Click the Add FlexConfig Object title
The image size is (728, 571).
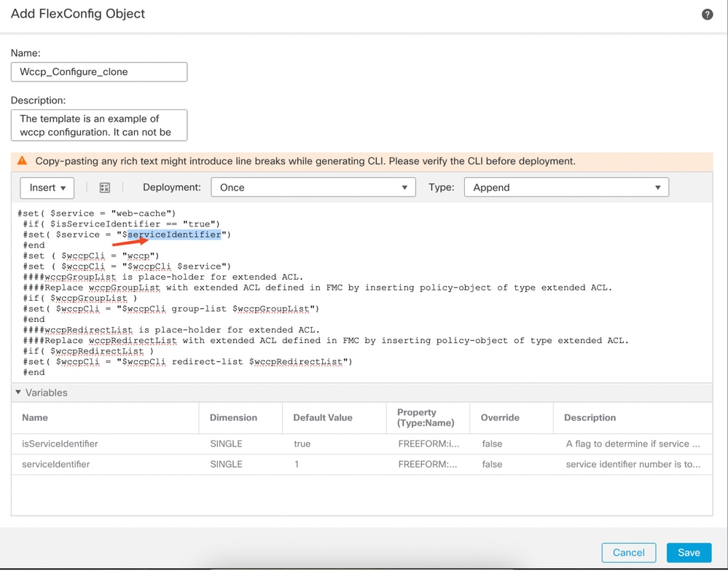(x=78, y=13)
